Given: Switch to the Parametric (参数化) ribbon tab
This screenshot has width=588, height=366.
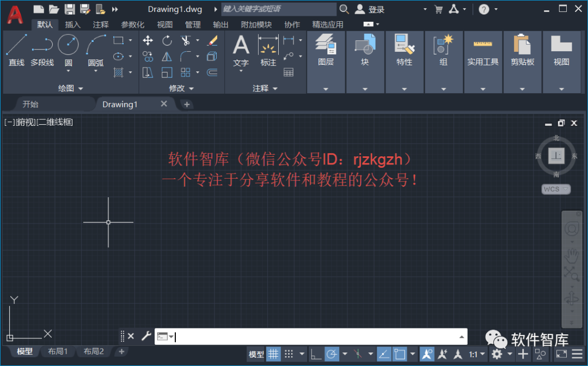Looking at the screenshot, I should (132, 25).
